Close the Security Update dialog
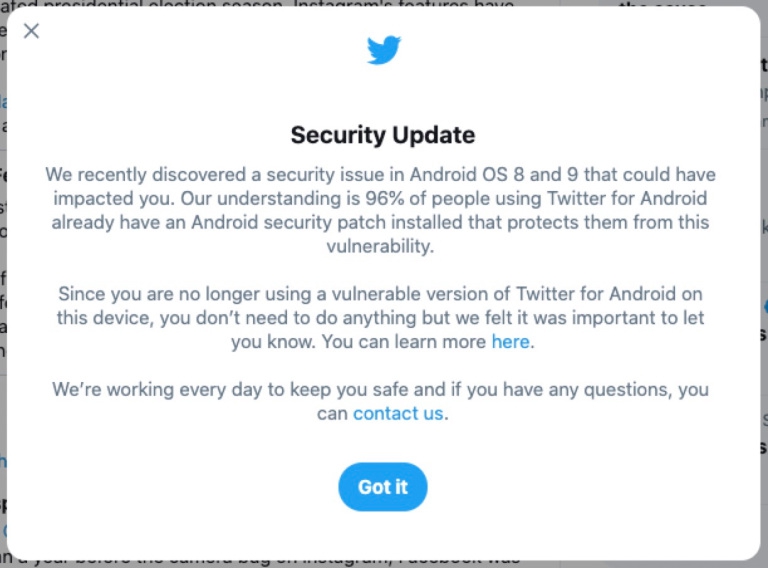Viewport: 768px width, 568px height. [32, 31]
